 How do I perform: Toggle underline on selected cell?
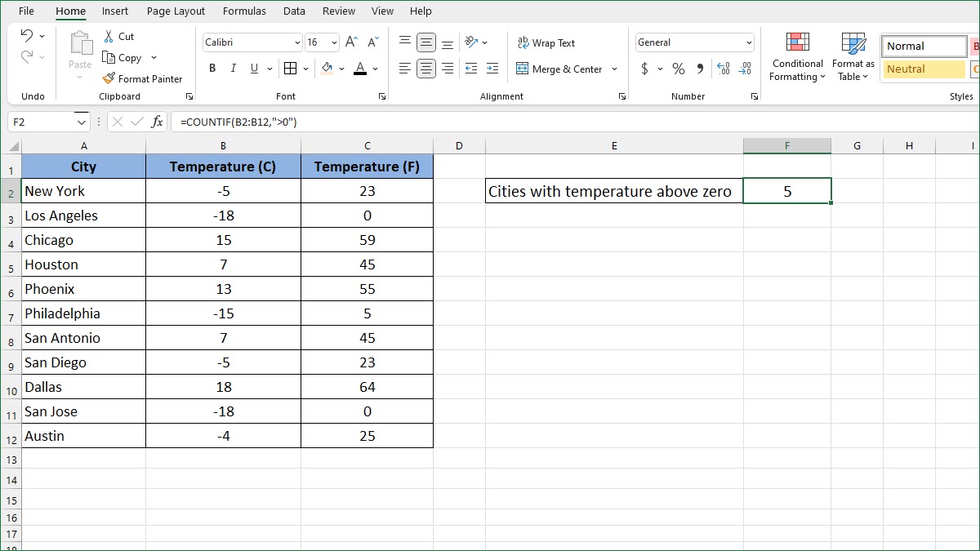pos(254,69)
